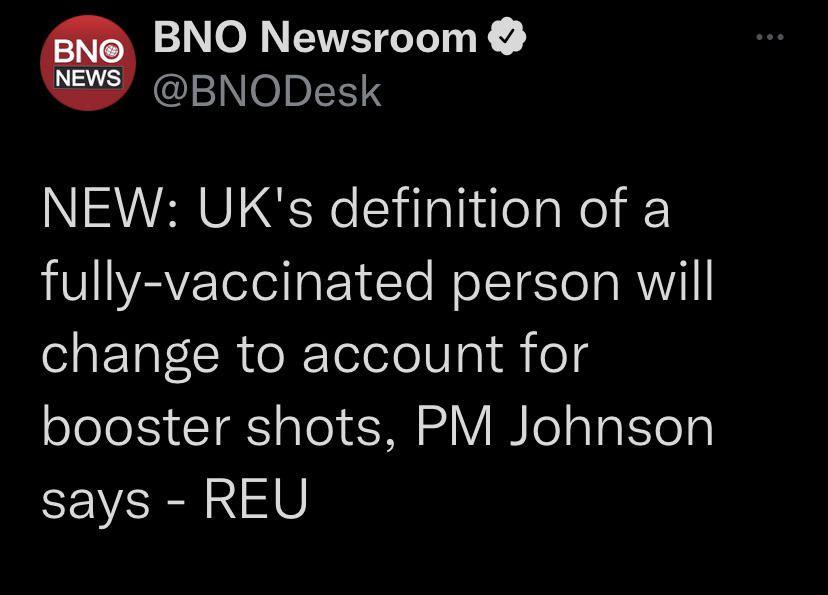Click the verified checkmark badge
828x595 pixels.
click(x=506, y=36)
